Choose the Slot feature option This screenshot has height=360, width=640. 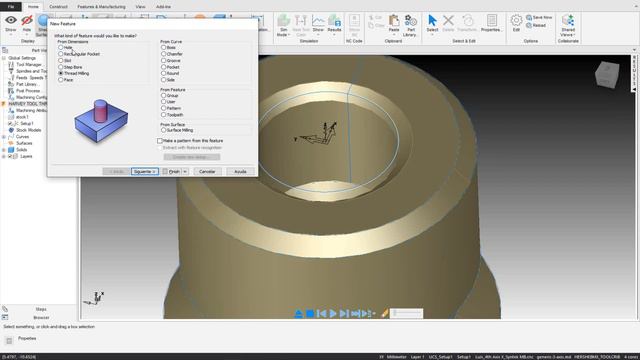60,60
